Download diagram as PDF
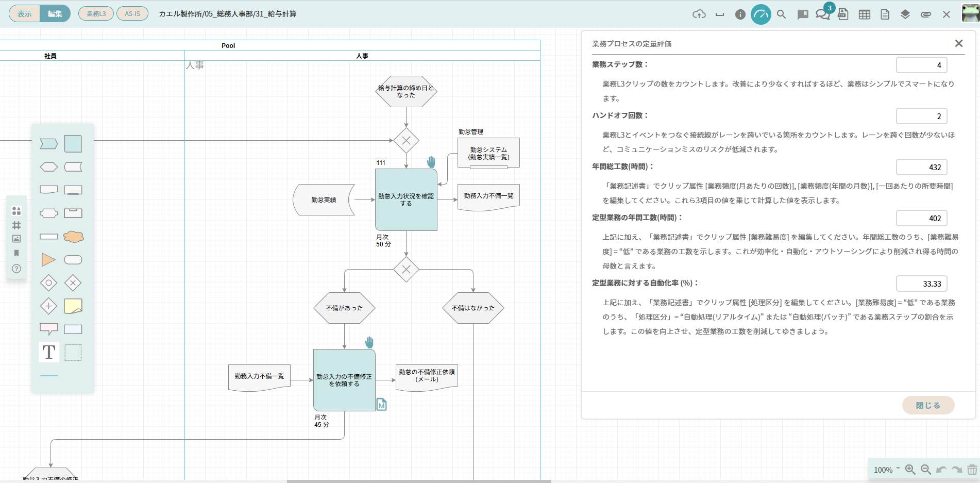Screen dimensions: 980x483 point(843,14)
